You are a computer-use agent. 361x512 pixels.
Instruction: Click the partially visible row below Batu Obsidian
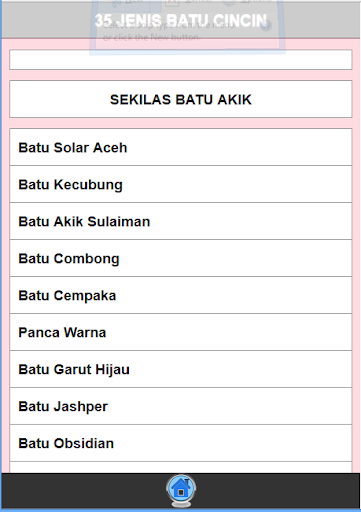click(x=181, y=467)
